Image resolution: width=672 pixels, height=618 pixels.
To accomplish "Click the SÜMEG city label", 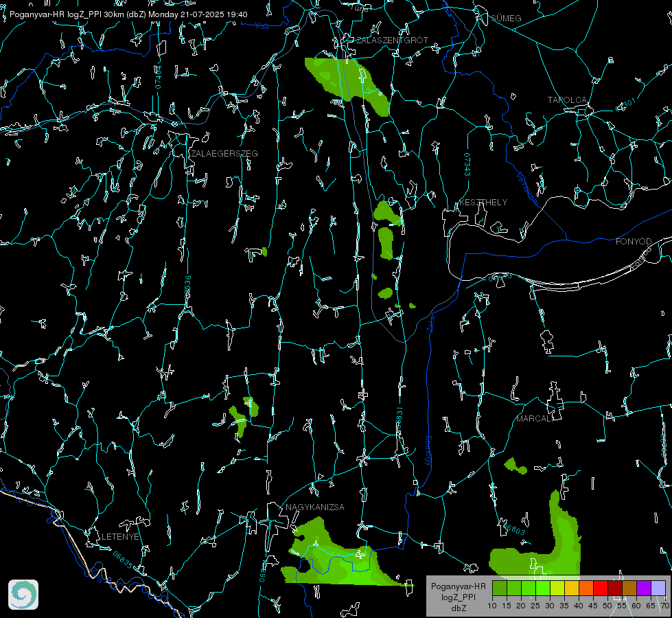I will 506,18.
